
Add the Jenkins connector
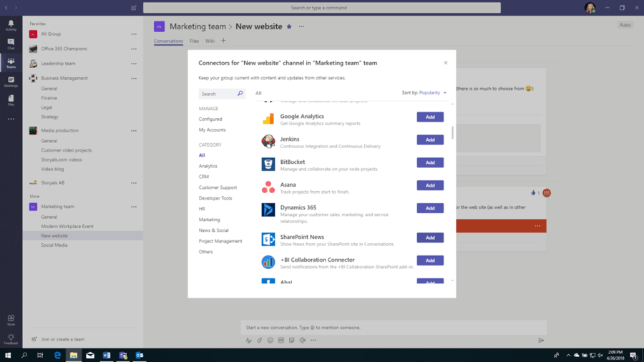coord(430,140)
